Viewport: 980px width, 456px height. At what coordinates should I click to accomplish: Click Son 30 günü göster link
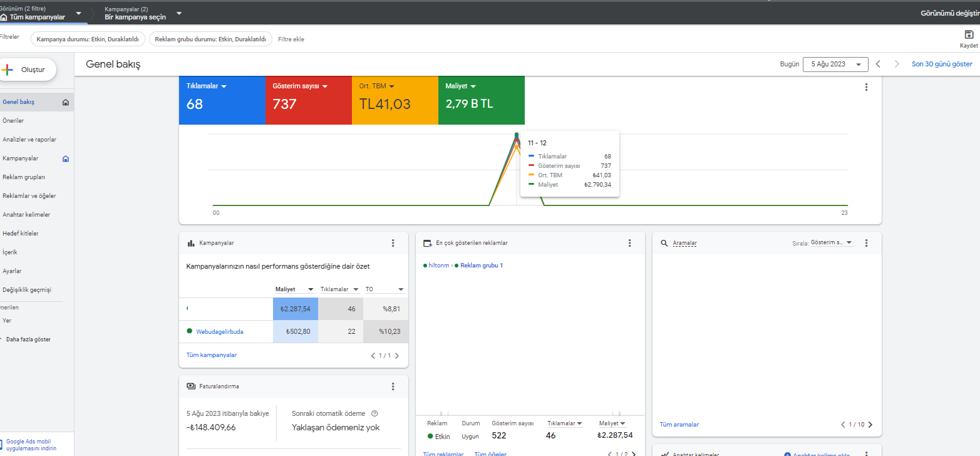[x=942, y=64]
